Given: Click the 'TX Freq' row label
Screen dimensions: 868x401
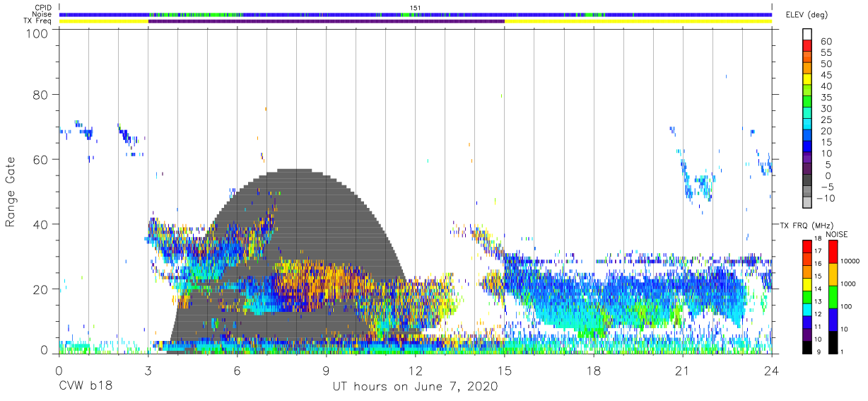Looking at the screenshot, I should pos(38,22).
